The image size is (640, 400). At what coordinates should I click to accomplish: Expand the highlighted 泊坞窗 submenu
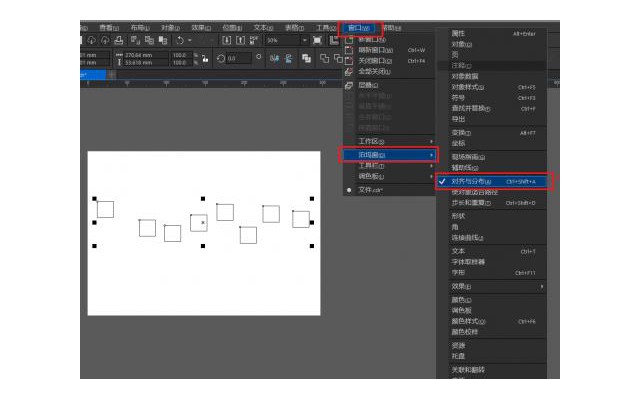pyautogui.click(x=389, y=155)
